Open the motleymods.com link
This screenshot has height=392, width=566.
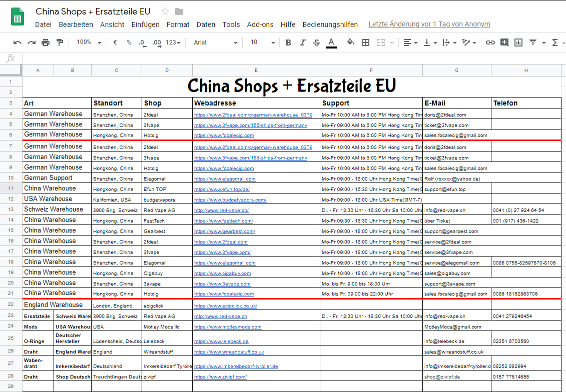(x=228, y=327)
